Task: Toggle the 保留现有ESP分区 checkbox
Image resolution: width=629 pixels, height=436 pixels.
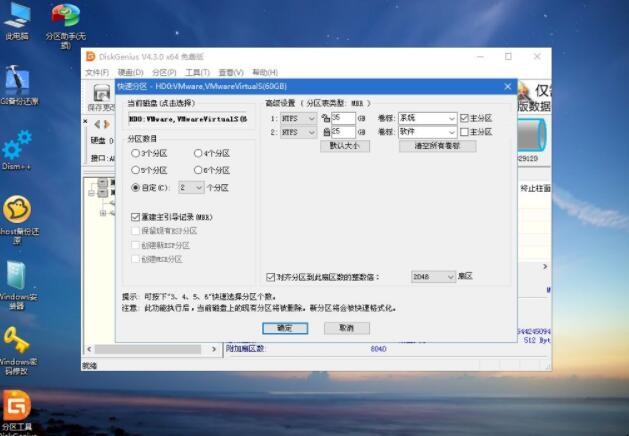Action: 135,231
